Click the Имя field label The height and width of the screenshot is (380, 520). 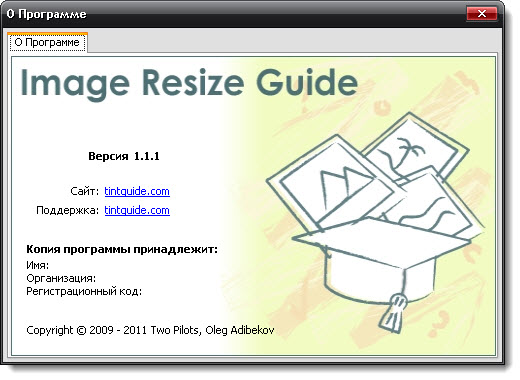(38, 265)
